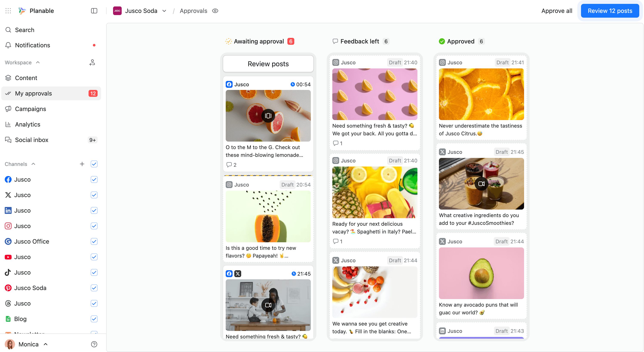Click Review 12 posts button
Screen dimensions: 644x352
point(610,11)
